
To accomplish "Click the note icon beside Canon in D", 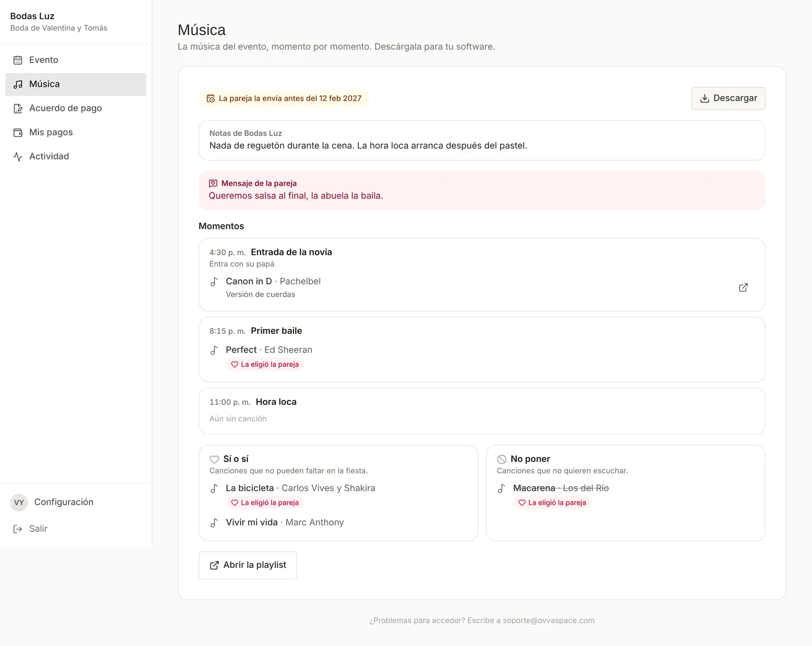I will 214,282.
